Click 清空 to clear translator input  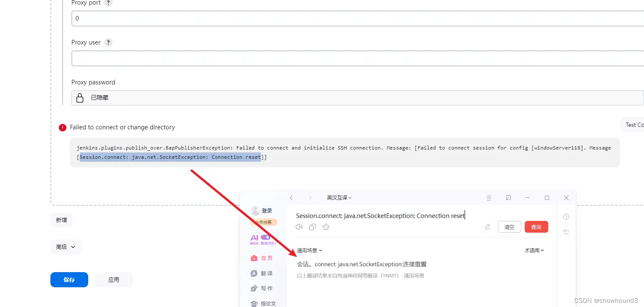(x=510, y=227)
